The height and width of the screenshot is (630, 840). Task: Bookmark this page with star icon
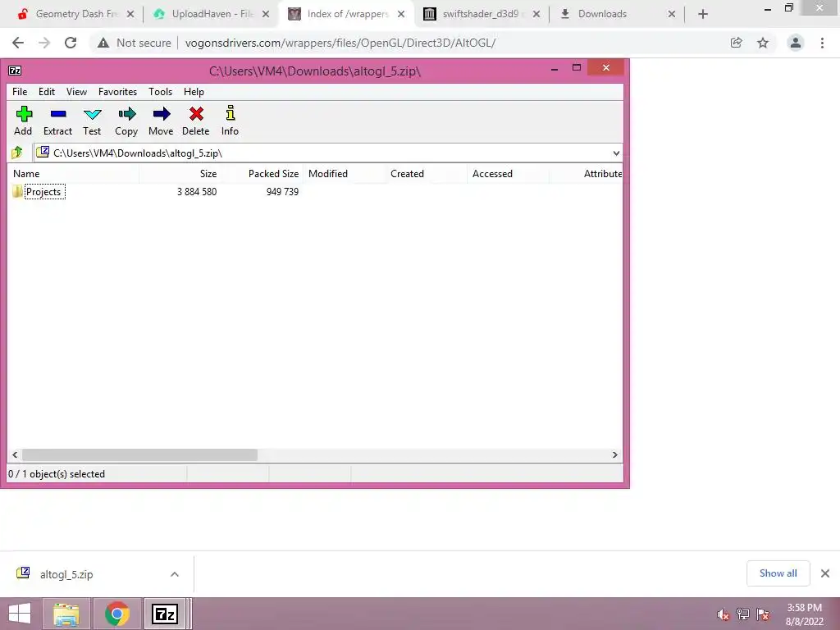[763, 43]
